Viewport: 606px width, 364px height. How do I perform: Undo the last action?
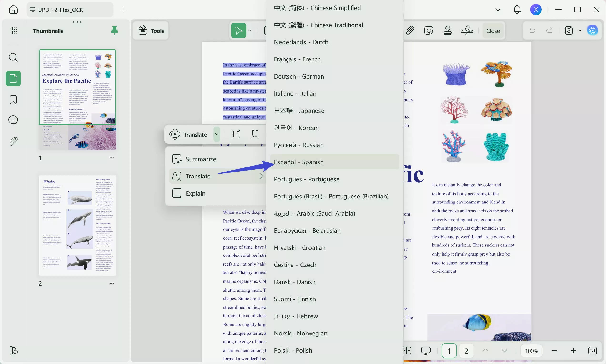coord(532,30)
